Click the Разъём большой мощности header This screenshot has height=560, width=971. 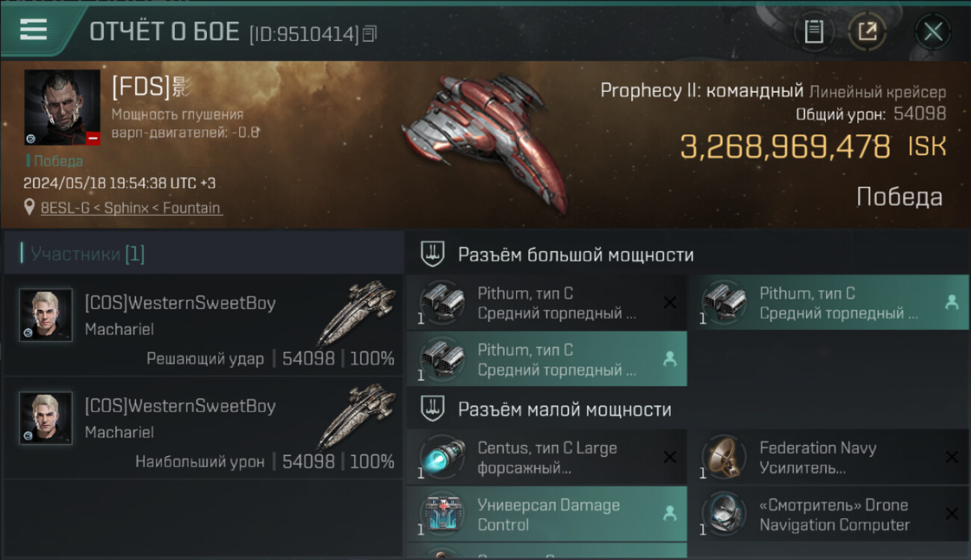[575, 255]
